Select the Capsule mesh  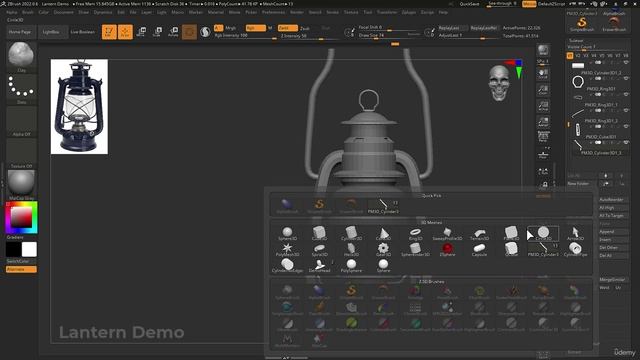(479, 250)
